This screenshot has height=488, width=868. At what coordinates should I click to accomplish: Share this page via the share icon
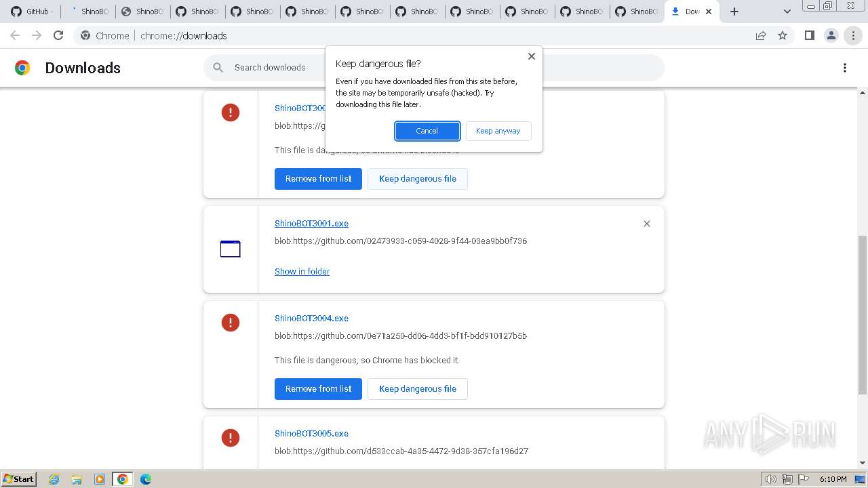pos(761,36)
